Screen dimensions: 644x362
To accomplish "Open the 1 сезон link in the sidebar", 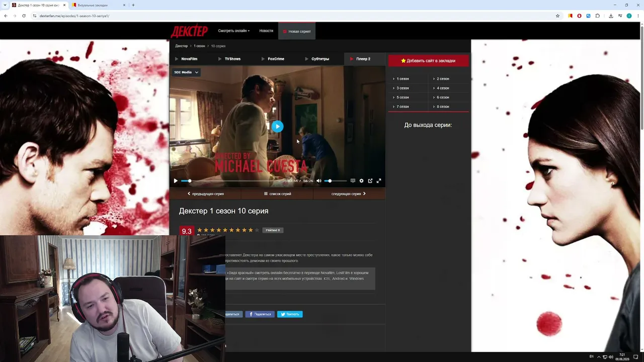I will pyautogui.click(x=403, y=79).
